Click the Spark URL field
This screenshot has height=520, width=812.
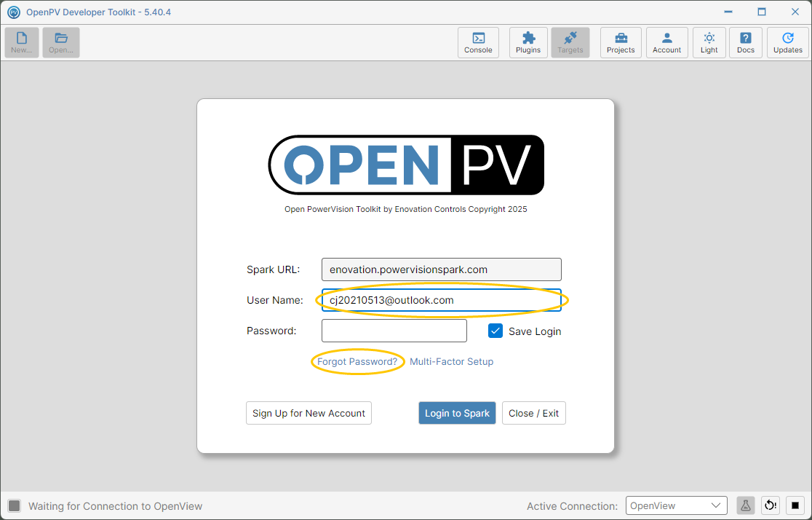point(441,269)
